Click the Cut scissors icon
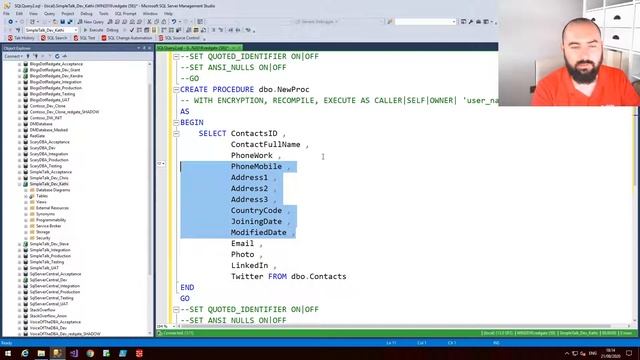The height and width of the screenshot is (360, 640). [149, 22]
